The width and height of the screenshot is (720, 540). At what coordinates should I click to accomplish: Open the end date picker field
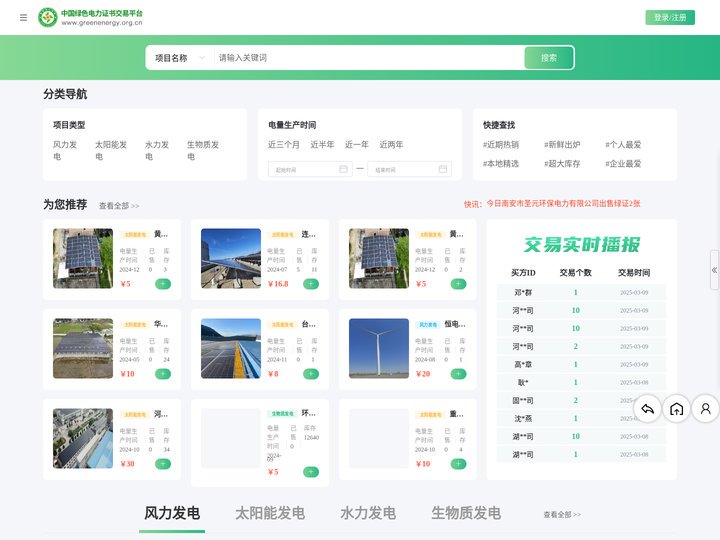pos(410,169)
